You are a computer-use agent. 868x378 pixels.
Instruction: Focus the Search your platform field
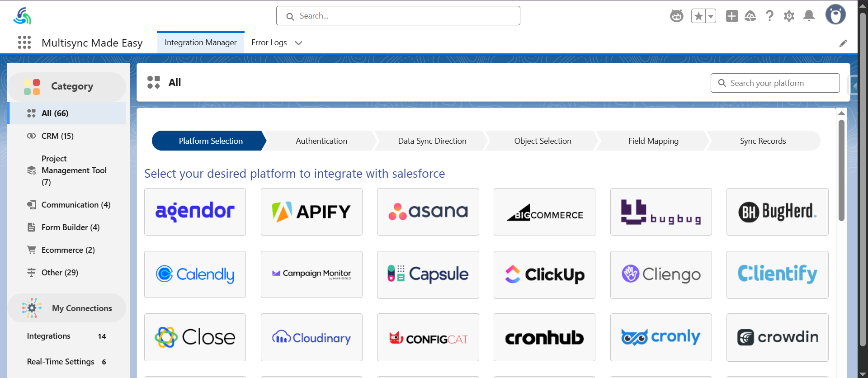tap(775, 83)
